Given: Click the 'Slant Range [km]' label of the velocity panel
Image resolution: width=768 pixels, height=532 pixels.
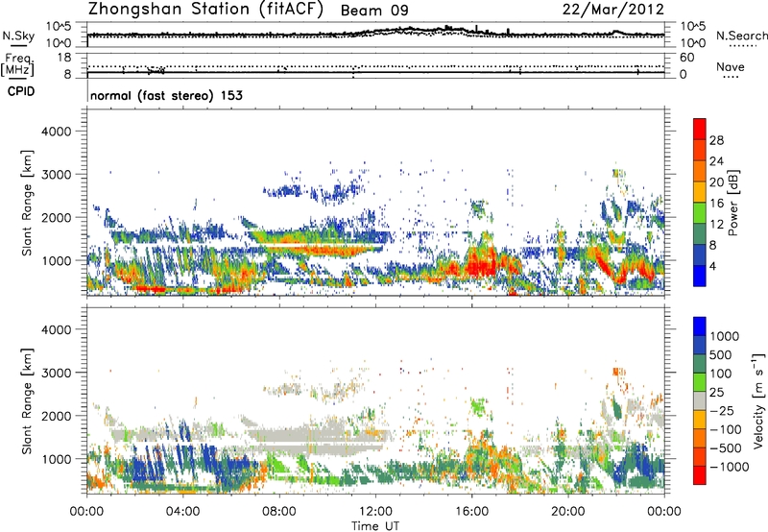Looking at the screenshot, I should pyautogui.click(x=27, y=401).
